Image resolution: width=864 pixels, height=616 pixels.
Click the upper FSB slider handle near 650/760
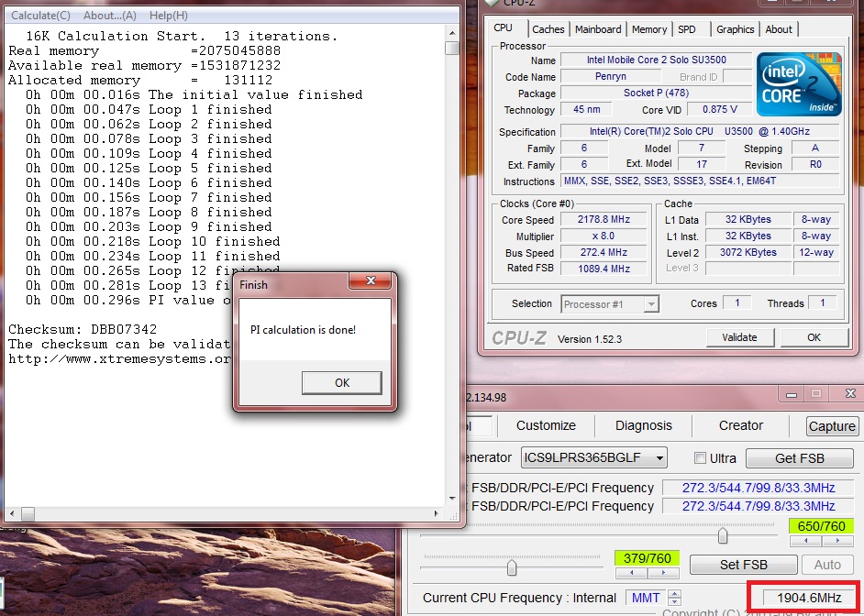[723, 535]
